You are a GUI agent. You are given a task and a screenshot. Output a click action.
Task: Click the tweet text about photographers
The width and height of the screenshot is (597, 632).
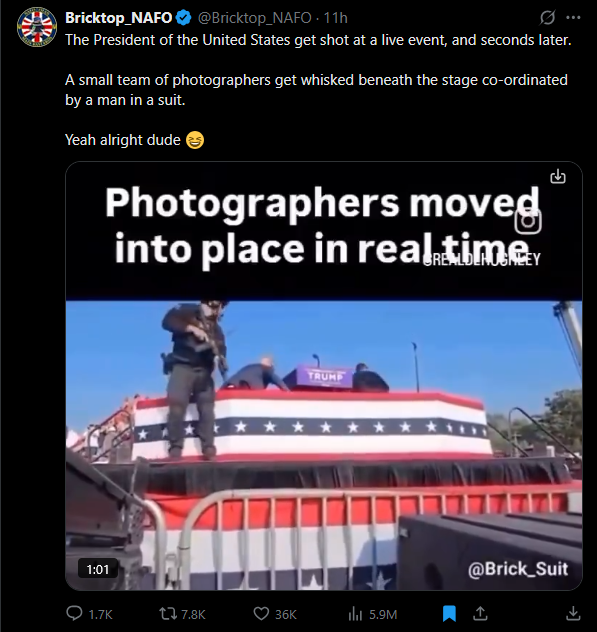316,89
